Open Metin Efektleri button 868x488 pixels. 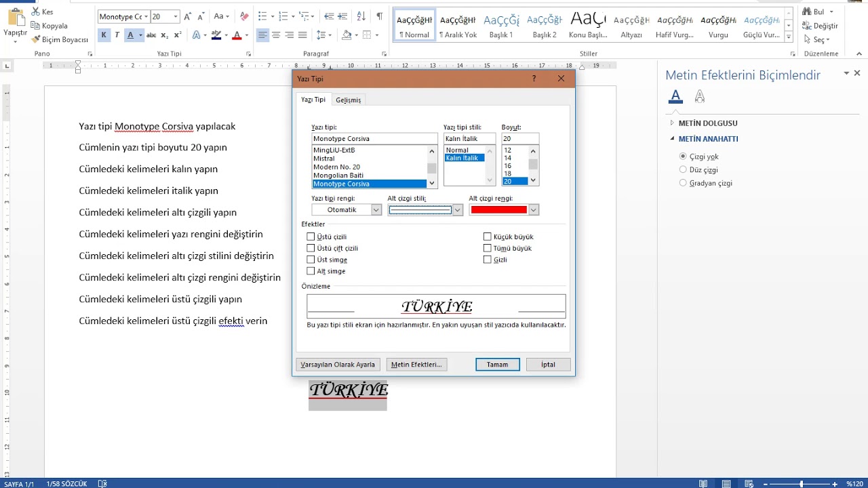[x=416, y=365]
